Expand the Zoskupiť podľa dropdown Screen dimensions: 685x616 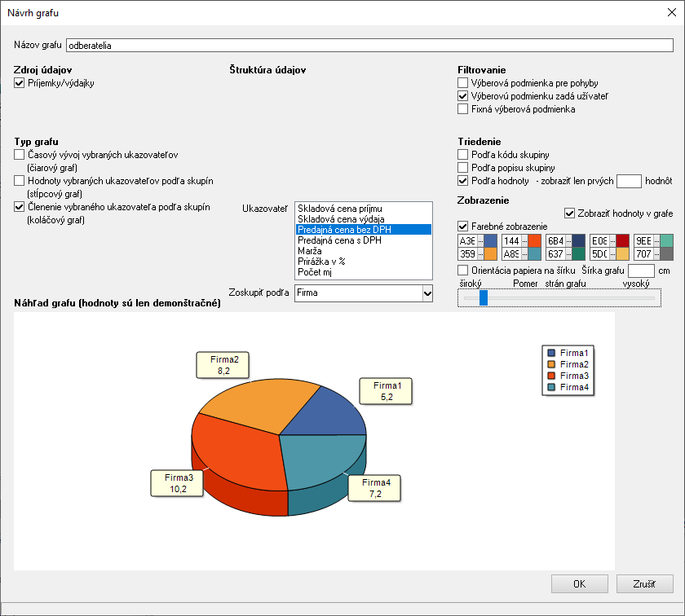click(426, 293)
